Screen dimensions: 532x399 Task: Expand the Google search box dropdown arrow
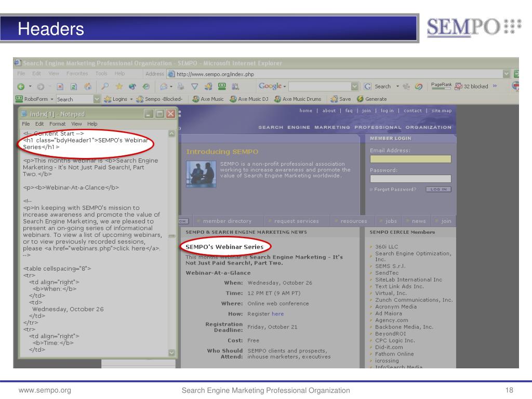click(x=354, y=86)
